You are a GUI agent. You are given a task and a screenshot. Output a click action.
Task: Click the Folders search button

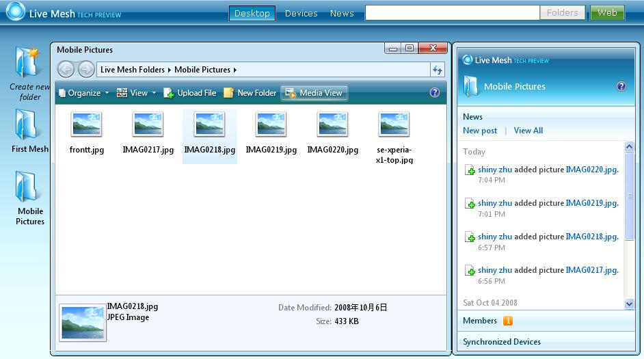tap(562, 13)
